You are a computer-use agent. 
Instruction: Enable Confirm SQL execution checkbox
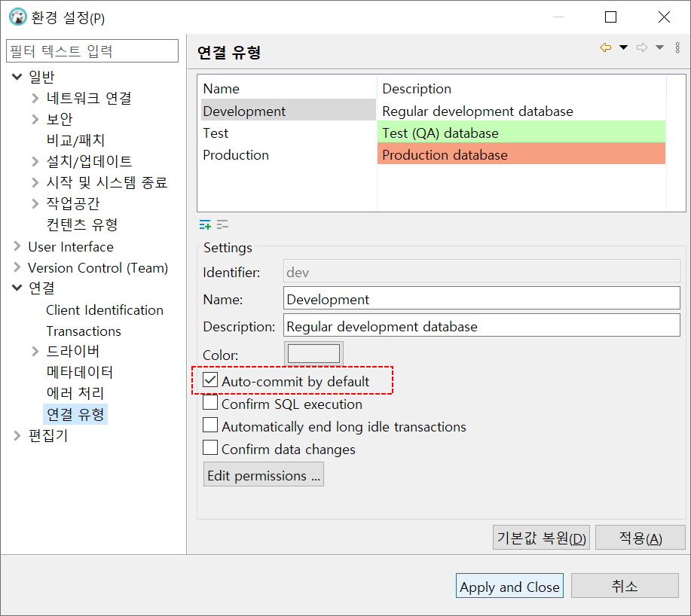[x=210, y=402]
